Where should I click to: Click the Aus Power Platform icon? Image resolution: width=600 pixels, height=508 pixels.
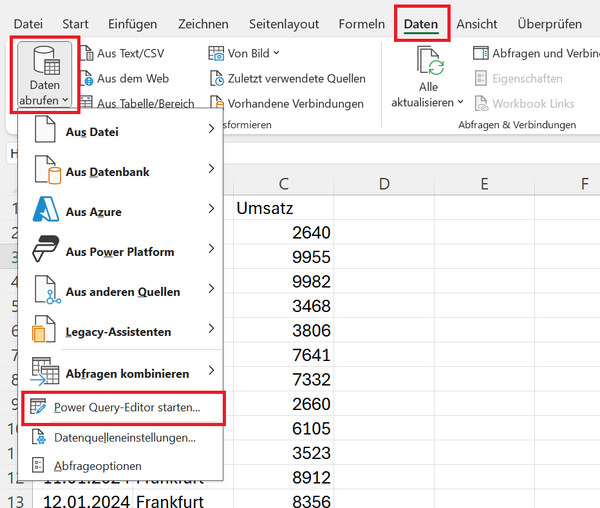click(x=46, y=249)
